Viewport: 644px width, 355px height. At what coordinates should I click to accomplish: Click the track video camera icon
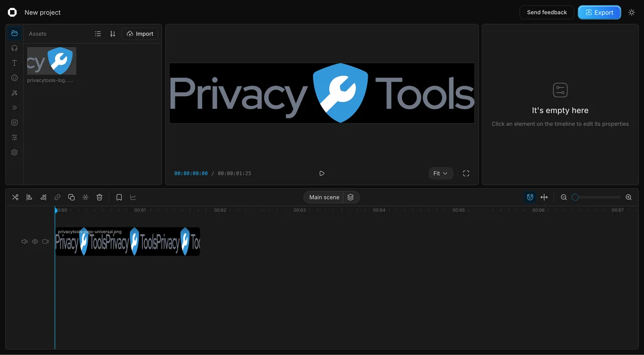point(46,242)
